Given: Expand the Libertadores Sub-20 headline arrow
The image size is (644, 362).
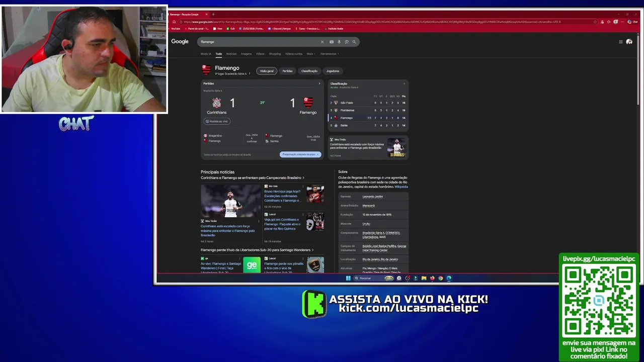Looking at the screenshot, I should (312, 250).
